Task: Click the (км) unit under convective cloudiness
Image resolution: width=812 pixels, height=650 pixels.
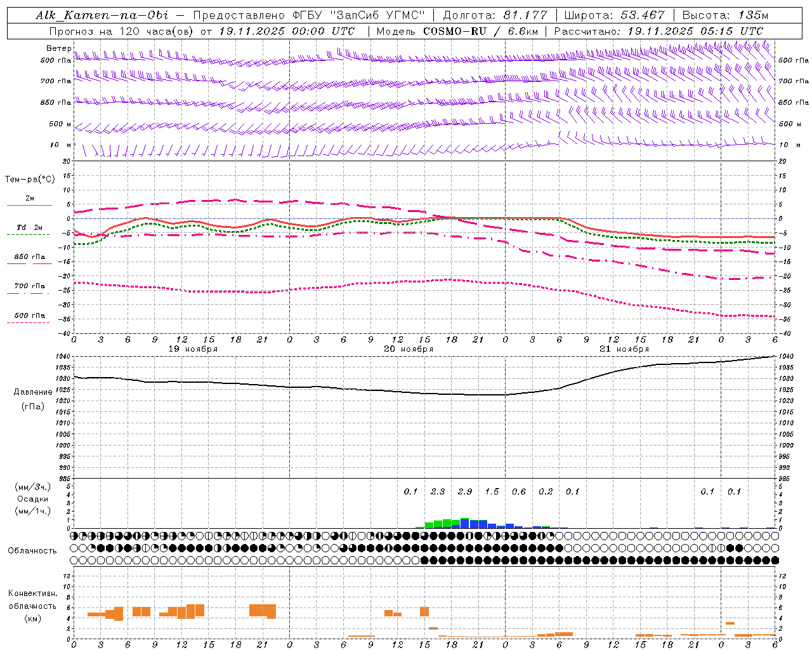Action: pos(32,618)
